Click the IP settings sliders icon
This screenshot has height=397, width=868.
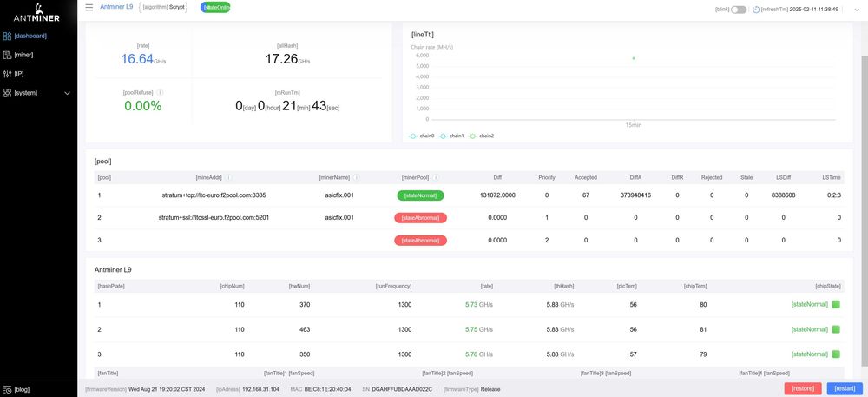pyautogui.click(x=7, y=74)
